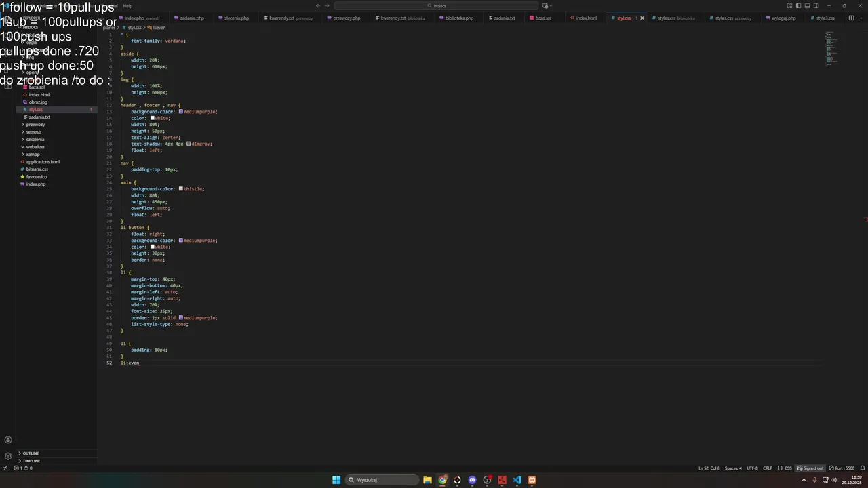This screenshot has height=488, width=868.
Task: Click the thistle color swatch in main rule
Action: pyautogui.click(x=181, y=188)
